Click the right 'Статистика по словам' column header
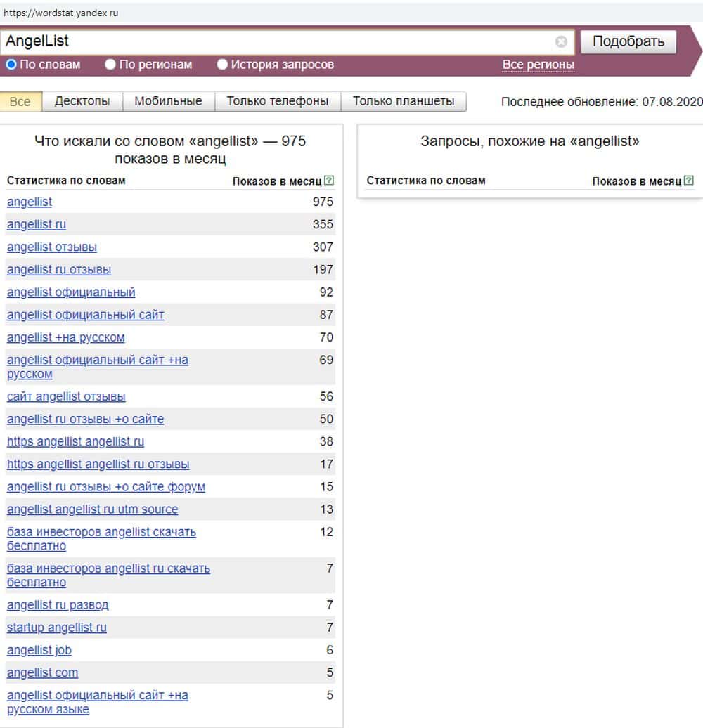This screenshot has width=703, height=728. pyautogui.click(x=426, y=181)
